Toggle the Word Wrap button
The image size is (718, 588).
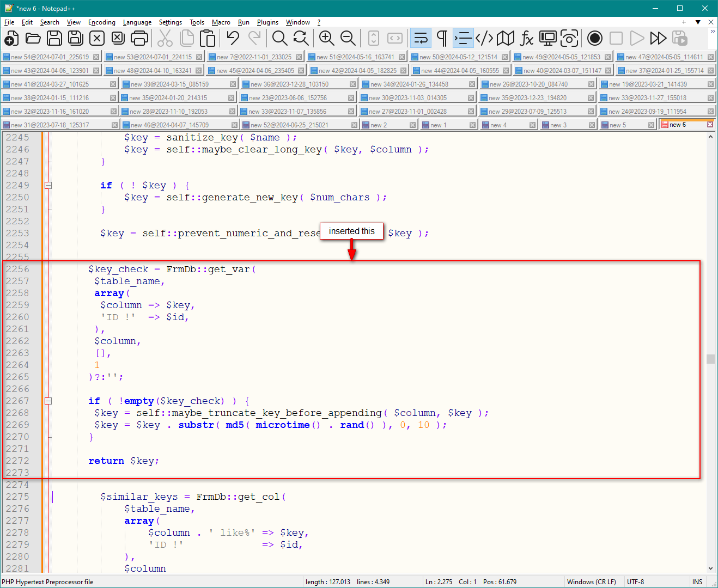pos(421,38)
